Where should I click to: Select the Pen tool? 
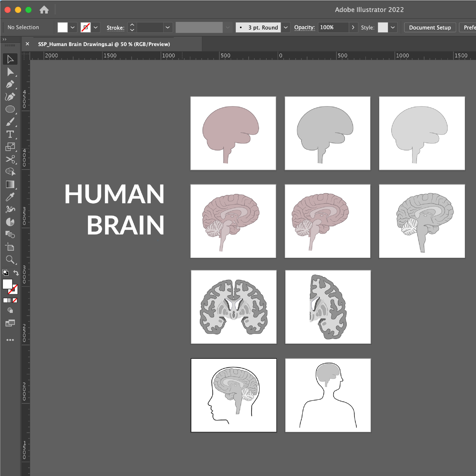tap(10, 84)
